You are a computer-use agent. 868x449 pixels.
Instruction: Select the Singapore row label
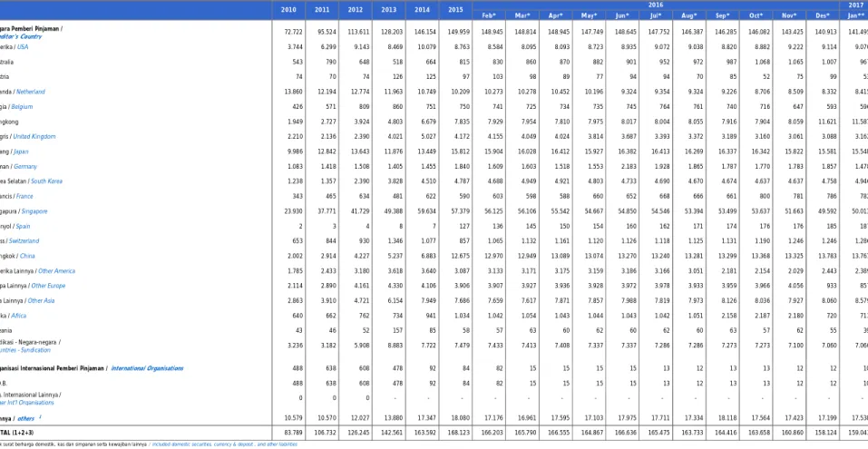(x=34, y=211)
